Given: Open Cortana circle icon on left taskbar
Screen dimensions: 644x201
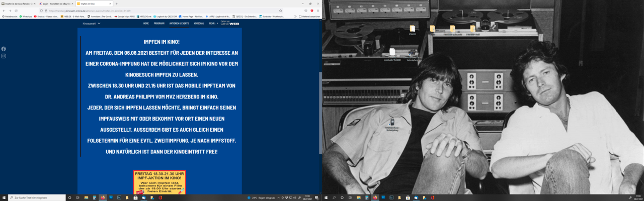Looking at the screenshot, I should [x=69, y=197].
